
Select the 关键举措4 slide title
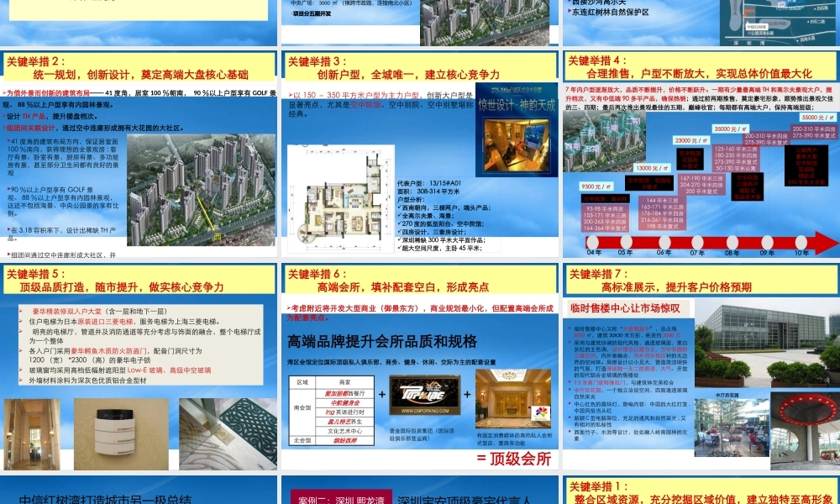(x=701, y=67)
